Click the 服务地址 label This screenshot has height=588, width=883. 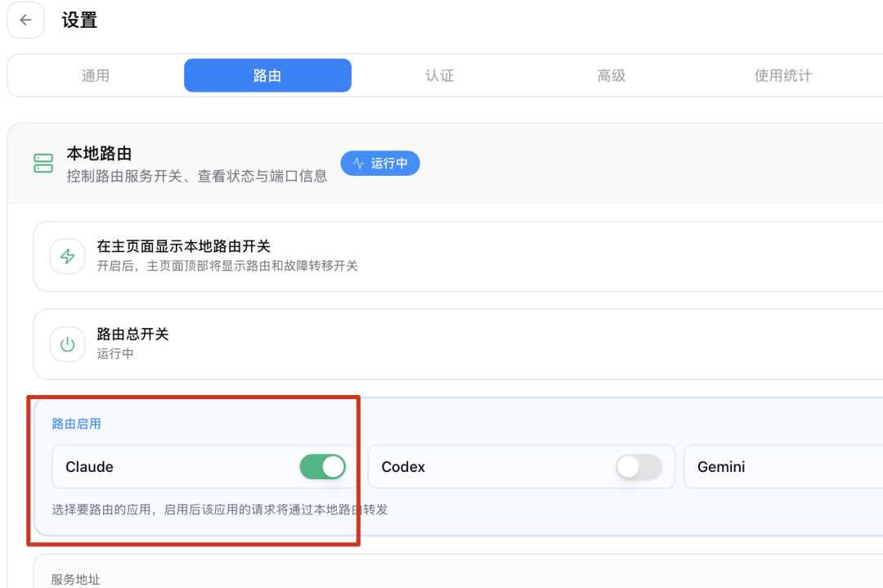(x=75, y=580)
